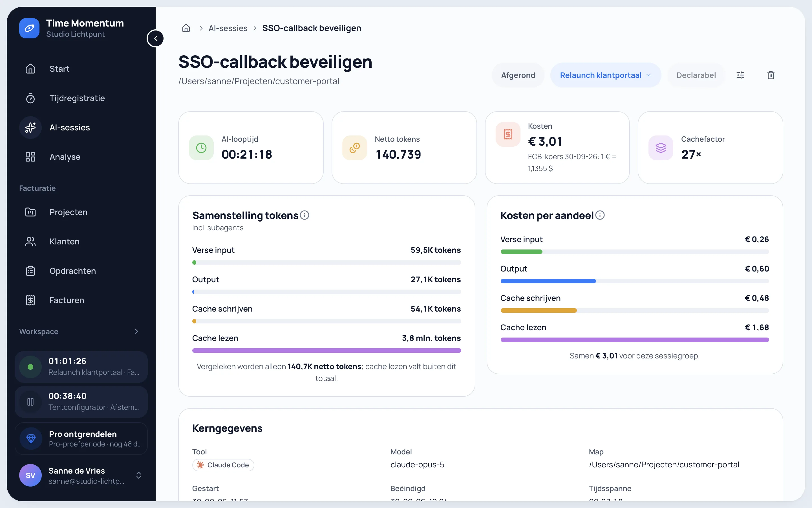Click the Pro ontgrendelen diamond icon
This screenshot has height=508, width=812.
[31, 439]
